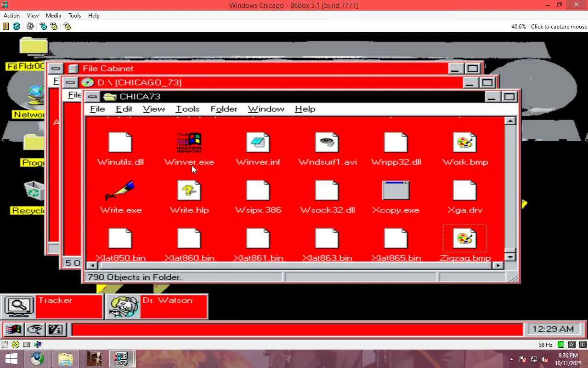Select the Winver.exe program icon
The image size is (588, 368).
(189, 143)
